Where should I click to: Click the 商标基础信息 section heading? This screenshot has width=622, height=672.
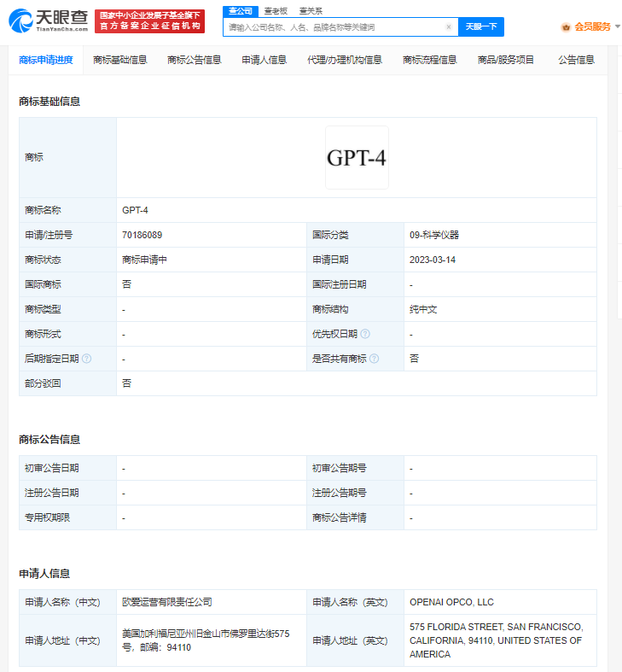click(x=49, y=102)
